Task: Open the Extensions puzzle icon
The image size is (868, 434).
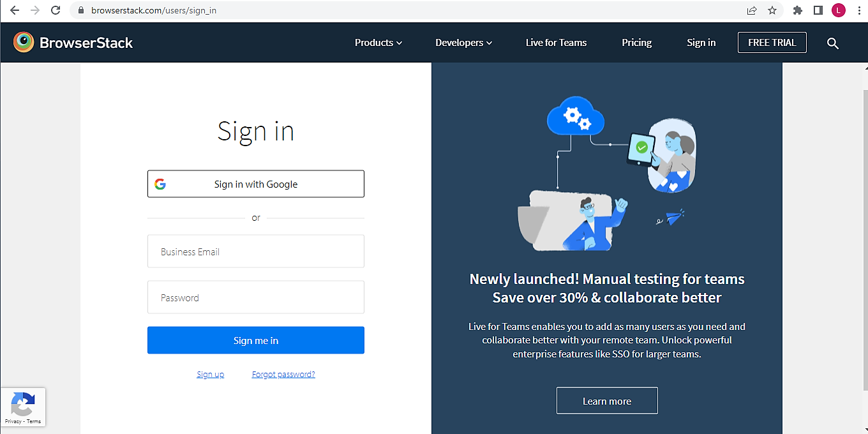Action: [797, 10]
